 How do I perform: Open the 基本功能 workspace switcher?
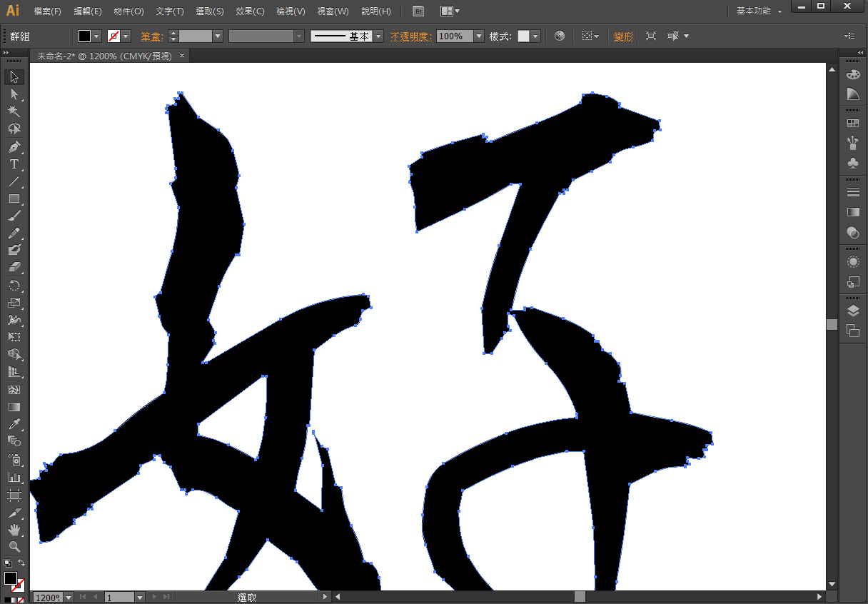759,11
